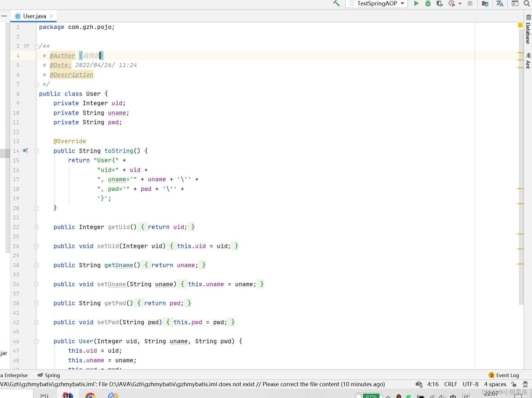The width and height of the screenshot is (532, 398).
Task: Click the gzhmybatis.iml status bar message
Action: coord(192,384)
